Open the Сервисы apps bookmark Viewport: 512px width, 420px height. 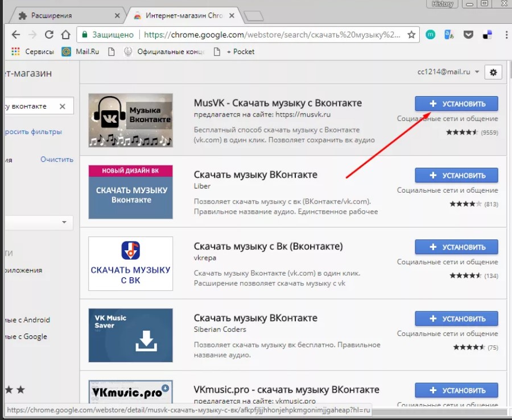point(33,52)
